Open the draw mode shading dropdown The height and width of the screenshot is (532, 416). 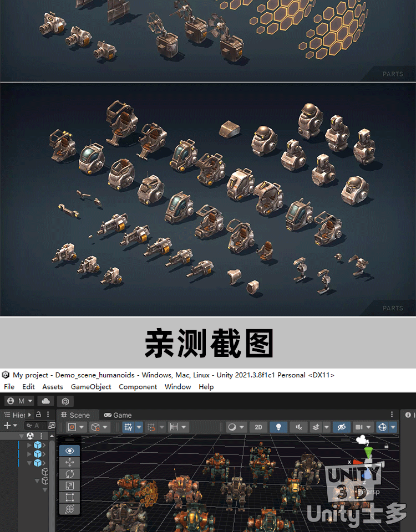coord(236,427)
